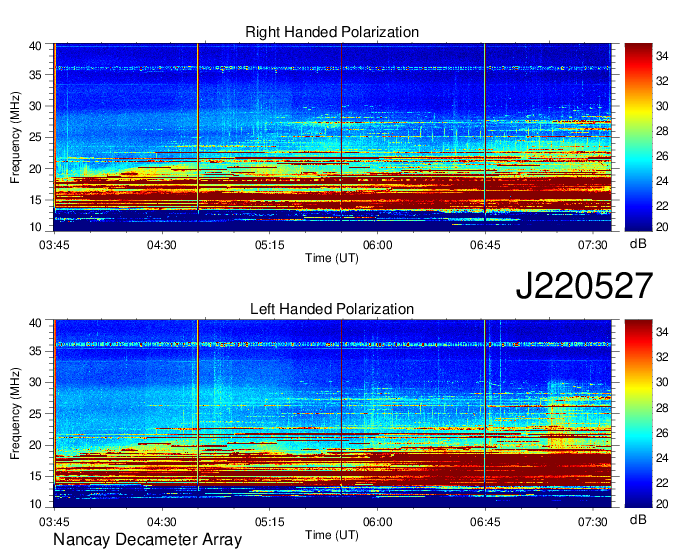Click the color scale bar beside the Left Handed plot
Image resolution: width=680 pixels, height=552 pixels.
[638, 414]
